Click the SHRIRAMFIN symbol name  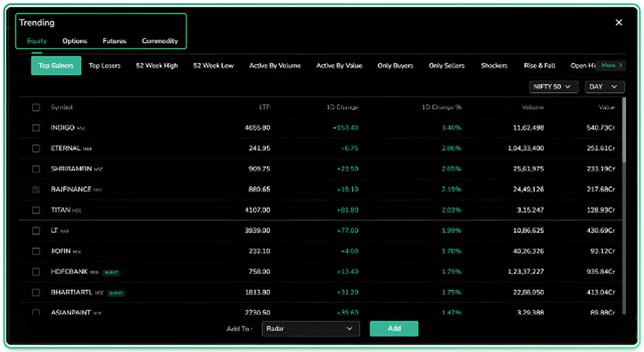coord(71,169)
